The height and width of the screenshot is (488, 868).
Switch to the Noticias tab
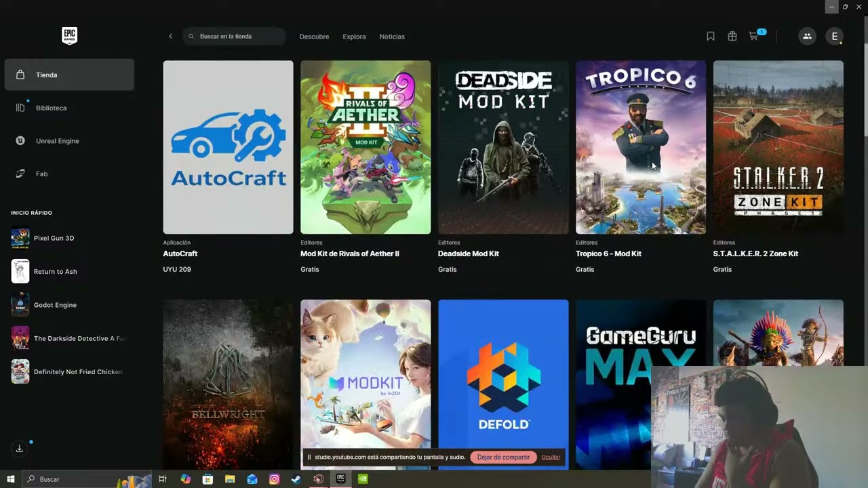[392, 37]
